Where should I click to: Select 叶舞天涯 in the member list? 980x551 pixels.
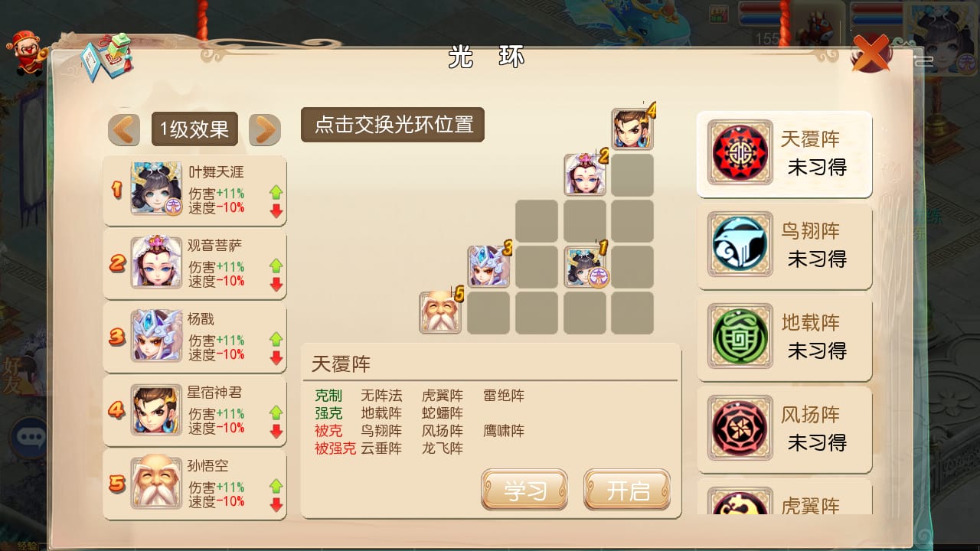194,191
